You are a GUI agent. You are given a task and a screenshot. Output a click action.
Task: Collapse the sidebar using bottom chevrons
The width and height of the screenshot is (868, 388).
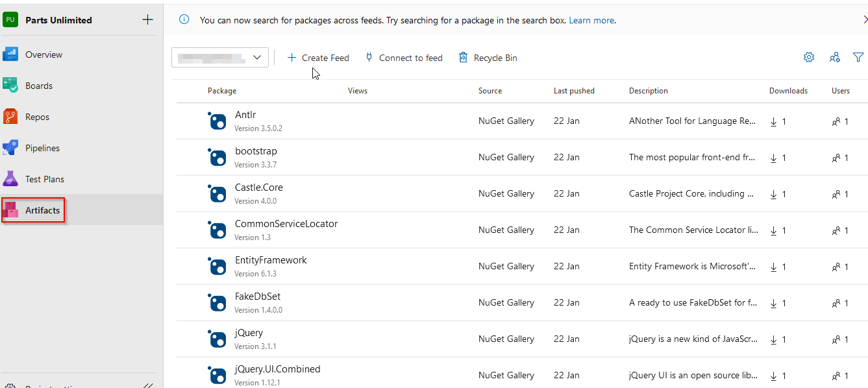coord(148,385)
